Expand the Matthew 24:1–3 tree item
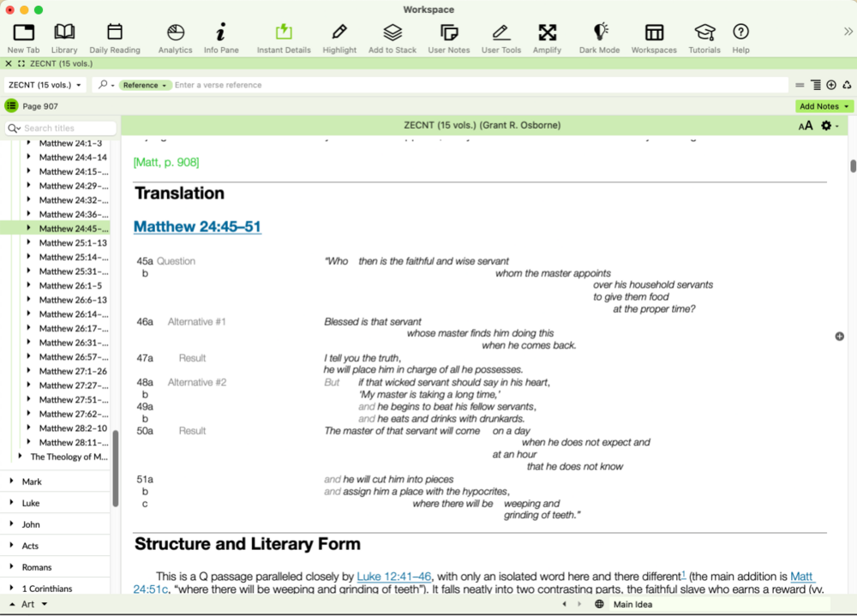 click(28, 143)
